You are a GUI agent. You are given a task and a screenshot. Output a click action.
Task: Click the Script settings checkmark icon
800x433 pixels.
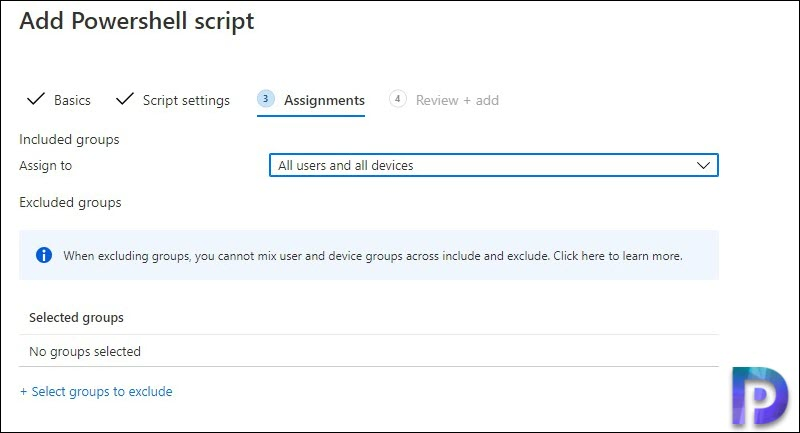pyautogui.click(x=124, y=99)
